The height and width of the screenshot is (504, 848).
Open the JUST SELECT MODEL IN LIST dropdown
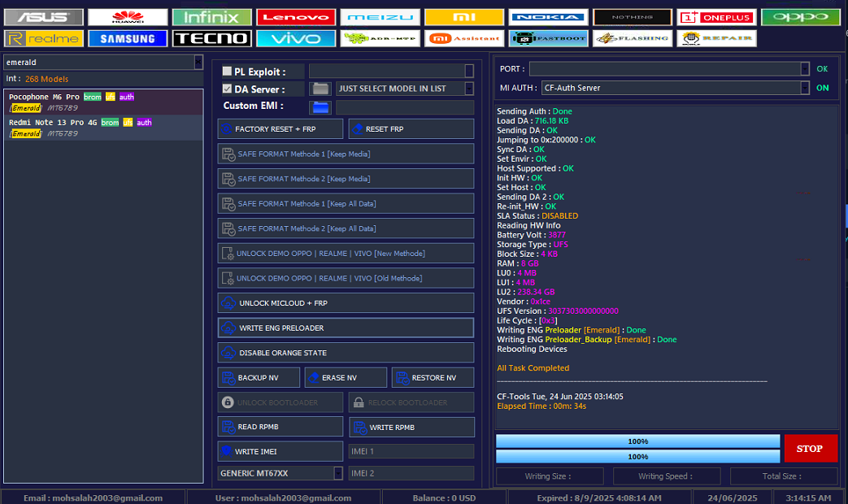(x=469, y=88)
